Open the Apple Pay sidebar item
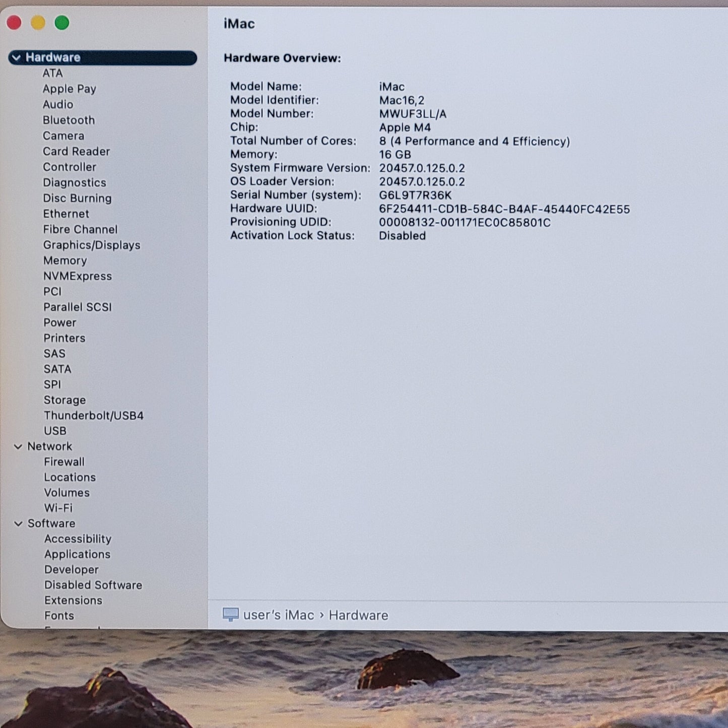728x728 pixels. point(69,89)
